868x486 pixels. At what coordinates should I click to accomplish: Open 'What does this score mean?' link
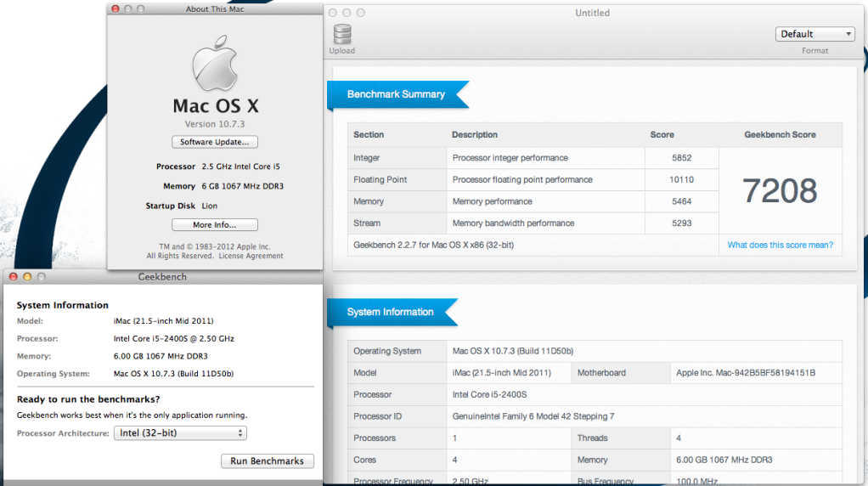(x=780, y=245)
